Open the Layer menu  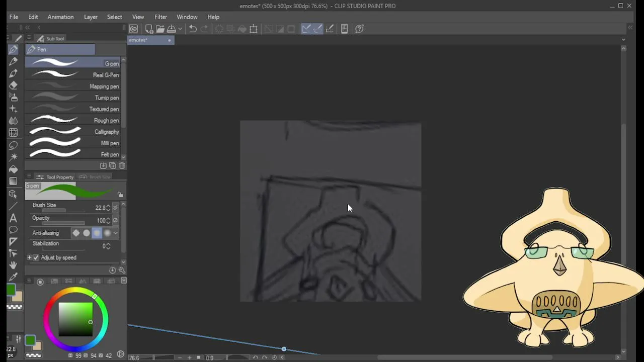(x=91, y=17)
